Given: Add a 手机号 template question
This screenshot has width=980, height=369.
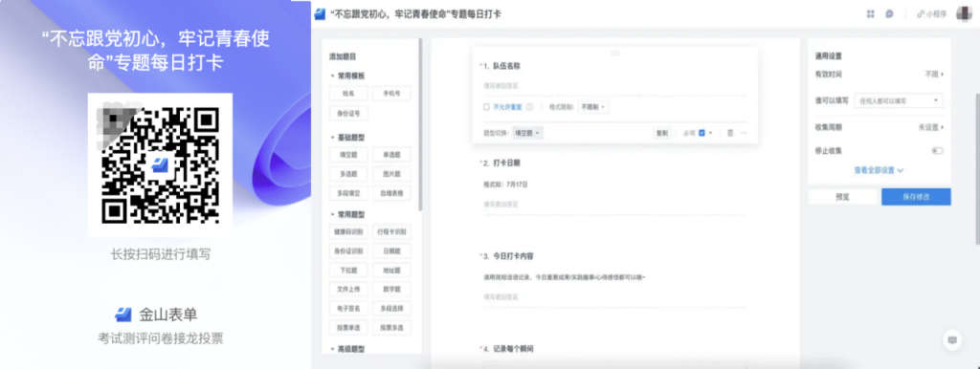Looking at the screenshot, I should 391,93.
